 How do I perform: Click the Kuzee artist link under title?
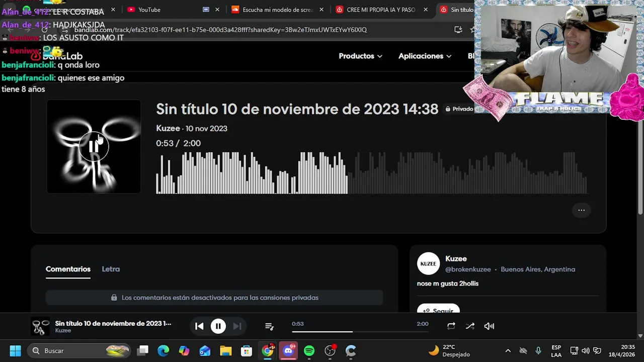pyautogui.click(x=168, y=128)
